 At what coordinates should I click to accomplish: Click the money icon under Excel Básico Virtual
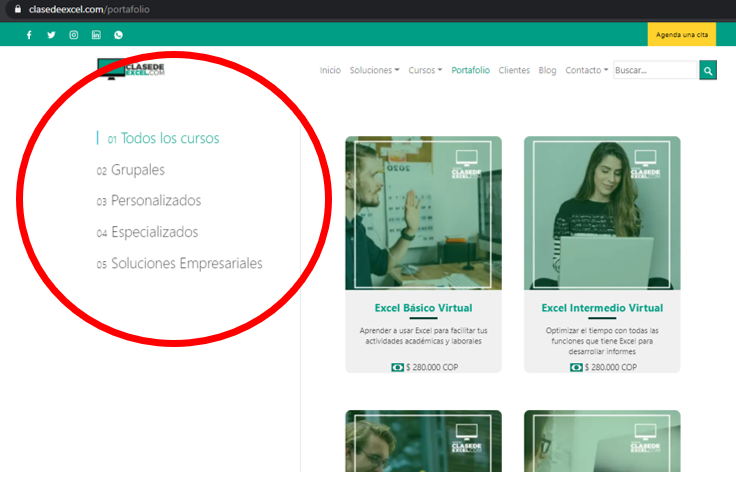click(398, 367)
